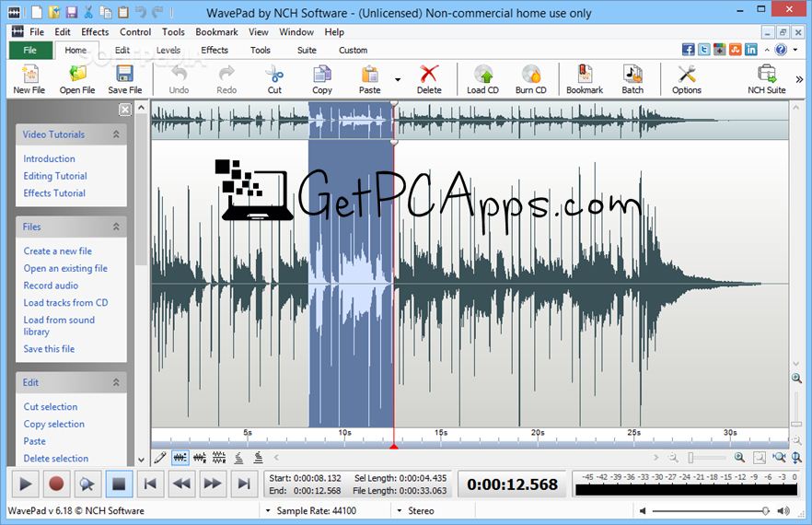This screenshot has height=525, width=812.
Task: Click the Stop playback button
Action: click(119, 484)
